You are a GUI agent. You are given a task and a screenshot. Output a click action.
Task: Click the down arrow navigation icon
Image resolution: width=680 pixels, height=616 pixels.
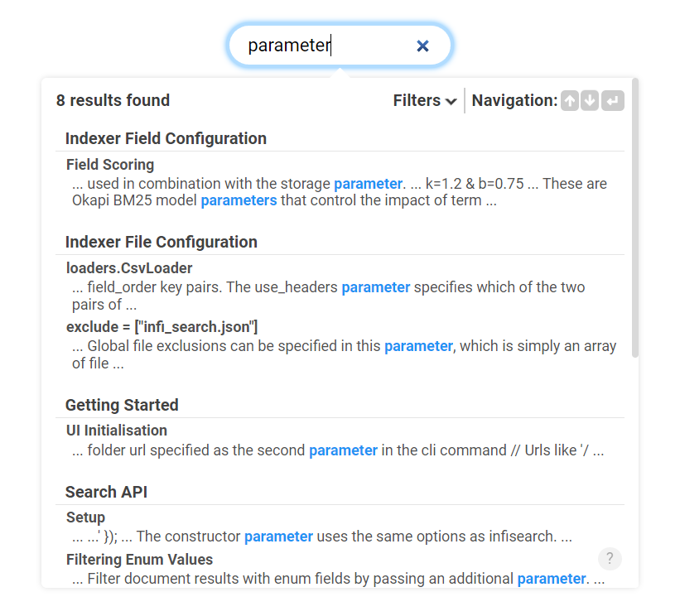[589, 100]
